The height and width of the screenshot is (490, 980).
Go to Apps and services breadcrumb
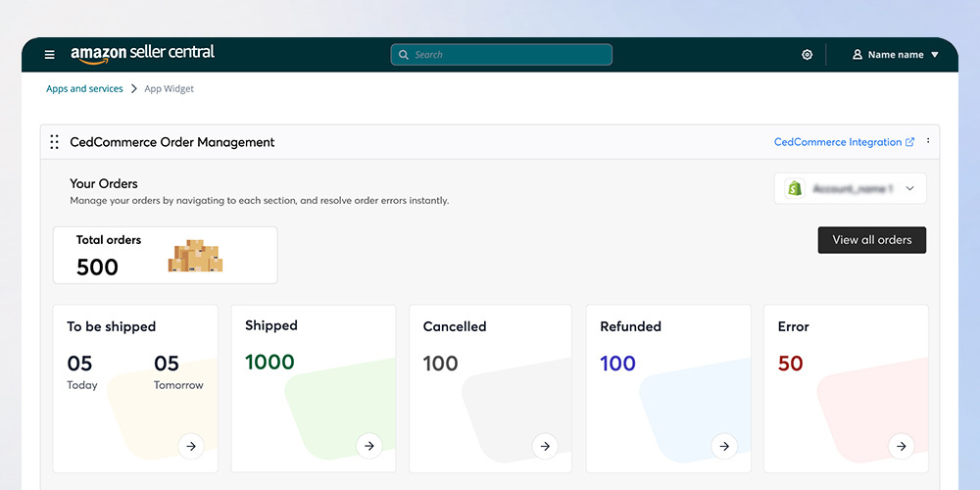pos(84,89)
